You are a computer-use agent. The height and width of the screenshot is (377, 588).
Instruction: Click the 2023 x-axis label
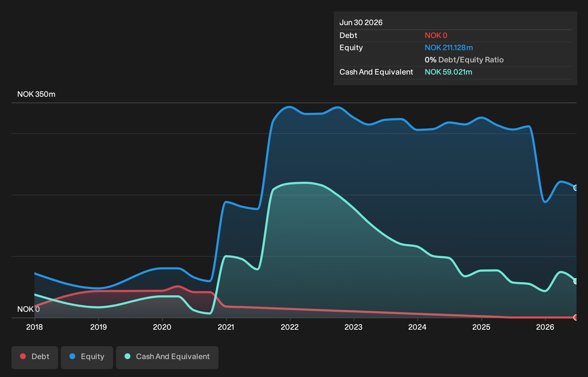pos(353,327)
